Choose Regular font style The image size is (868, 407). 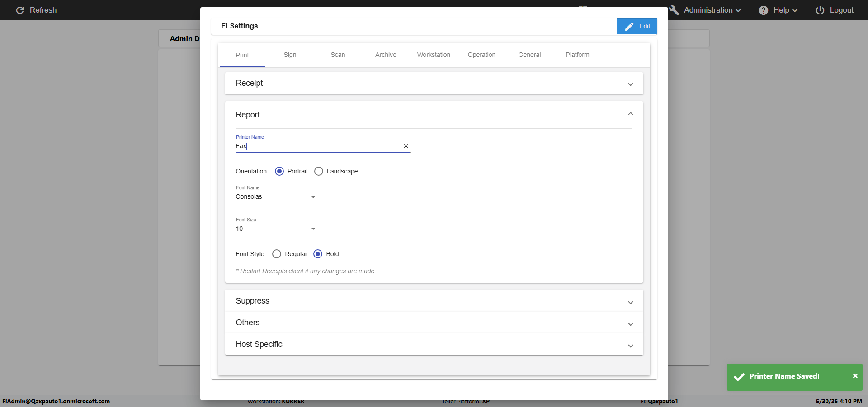(277, 254)
